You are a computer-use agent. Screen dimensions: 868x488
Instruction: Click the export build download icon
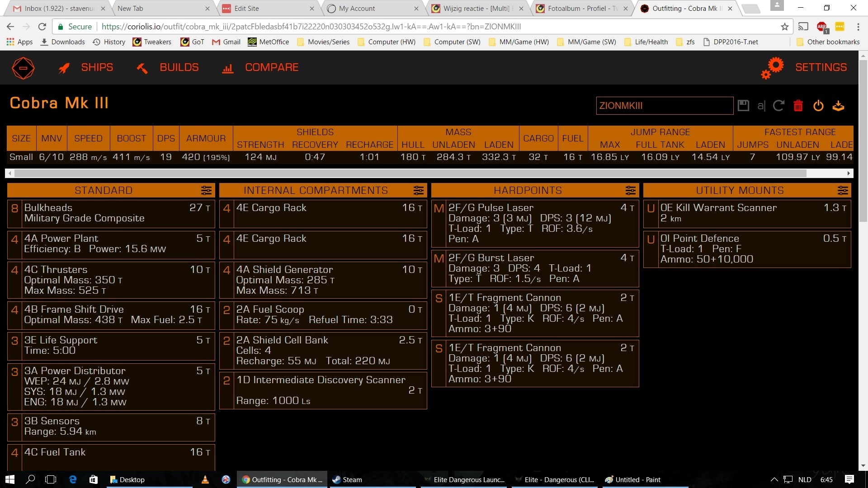click(x=839, y=106)
